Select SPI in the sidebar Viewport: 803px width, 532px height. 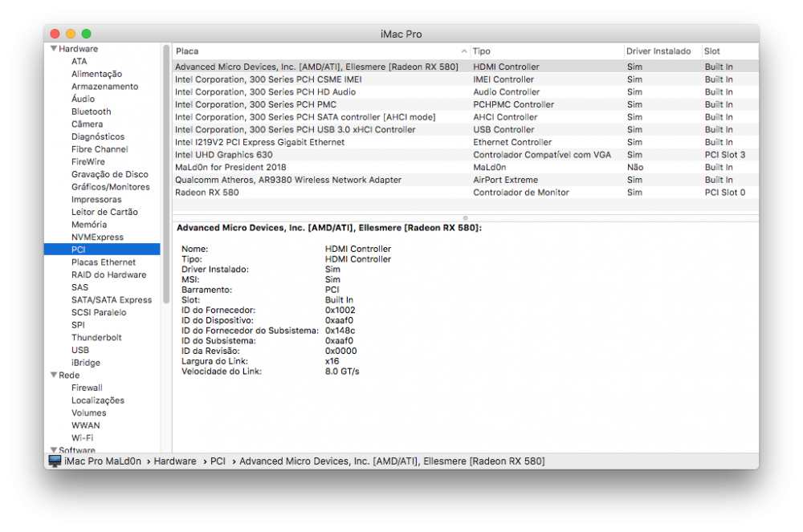click(x=79, y=325)
